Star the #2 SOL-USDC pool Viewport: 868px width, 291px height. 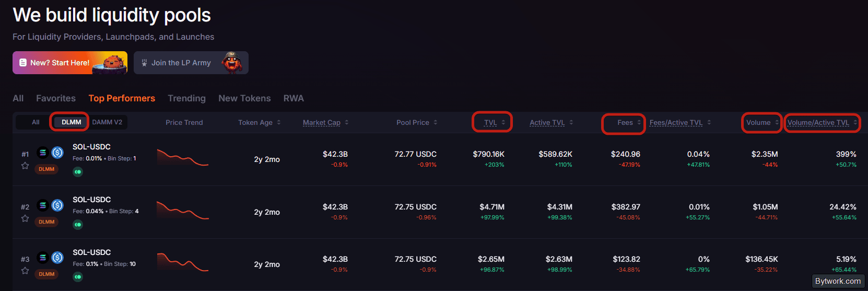point(25,218)
